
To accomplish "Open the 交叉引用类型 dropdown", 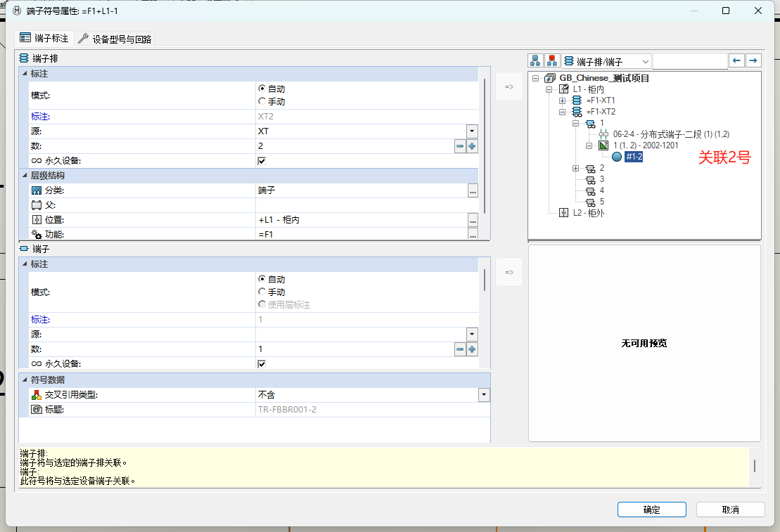I will pos(483,394).
